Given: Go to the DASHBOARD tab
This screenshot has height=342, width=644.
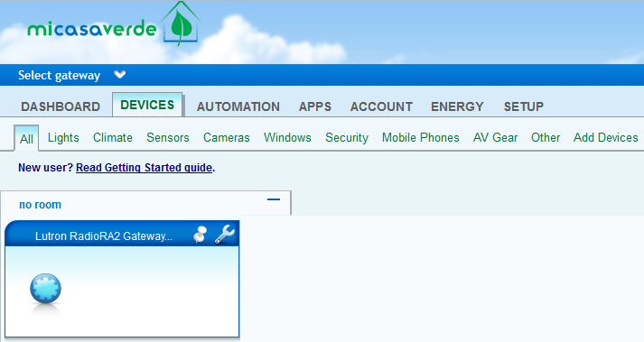Looking at the screenshot, I should click(61, 106).
